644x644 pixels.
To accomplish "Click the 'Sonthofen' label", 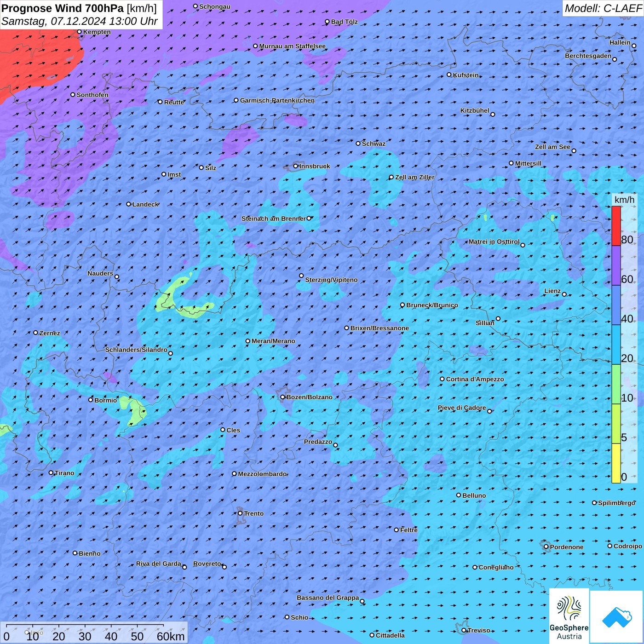I will click(x=92, y=95).
